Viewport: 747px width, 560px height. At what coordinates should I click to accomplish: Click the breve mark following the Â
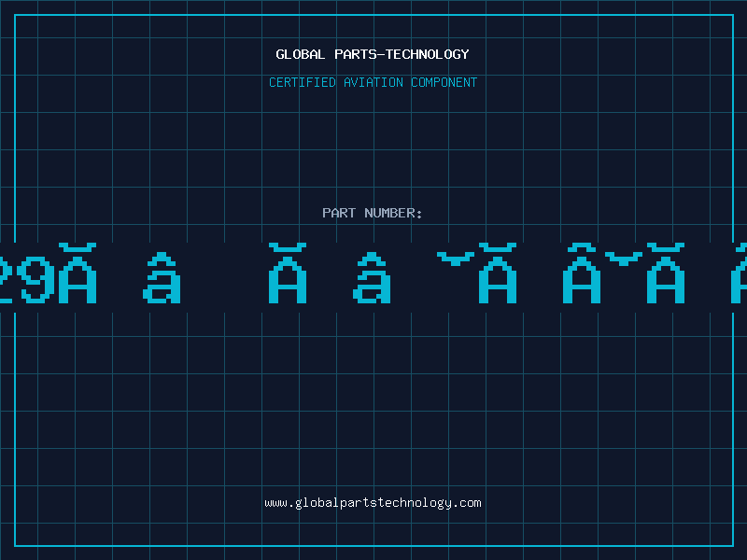point(624,256)
